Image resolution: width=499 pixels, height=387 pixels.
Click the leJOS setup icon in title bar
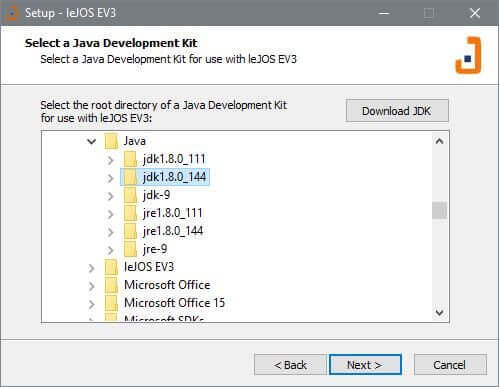11,13
